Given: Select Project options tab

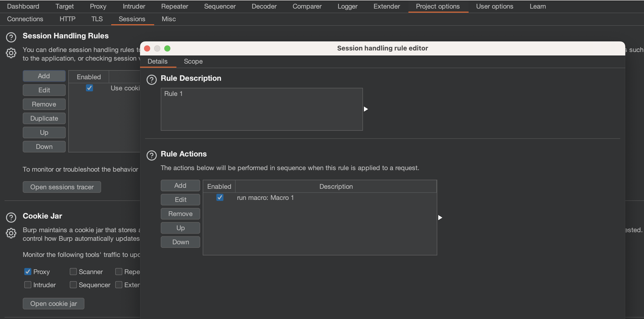Looking at the screenshot, I should pos(438,6).
